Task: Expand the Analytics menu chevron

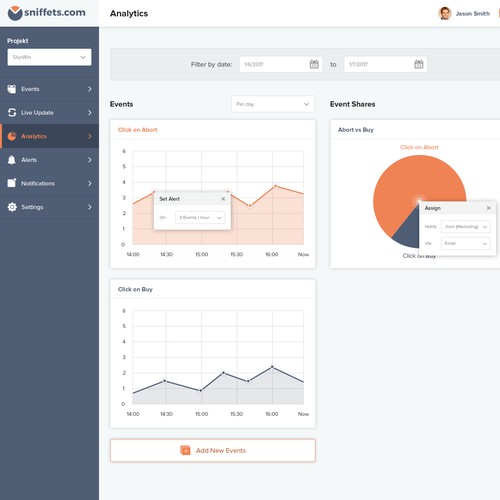Action: 90,136
